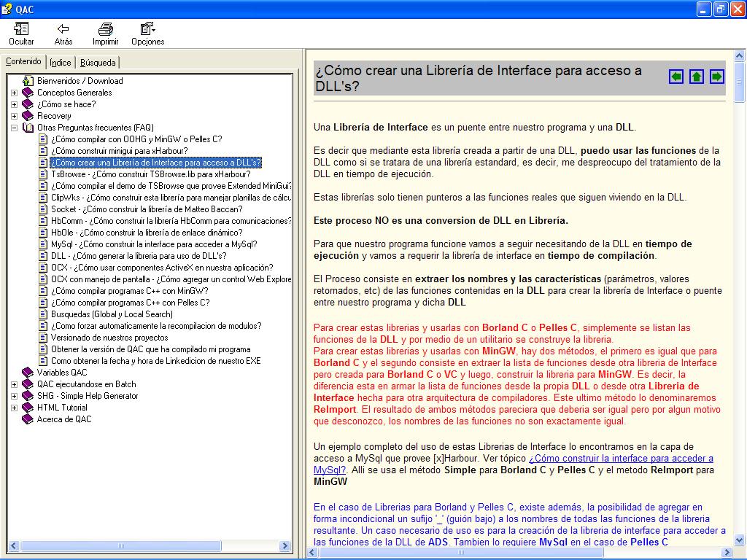
Task: Click the book icon beside HTML Tutorial
Action: [28, 408]
